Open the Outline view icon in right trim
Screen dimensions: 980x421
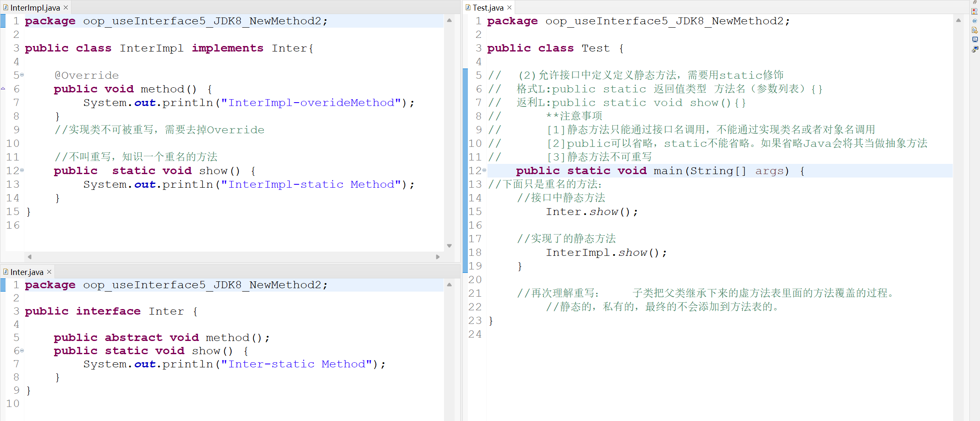pos(975,11)
